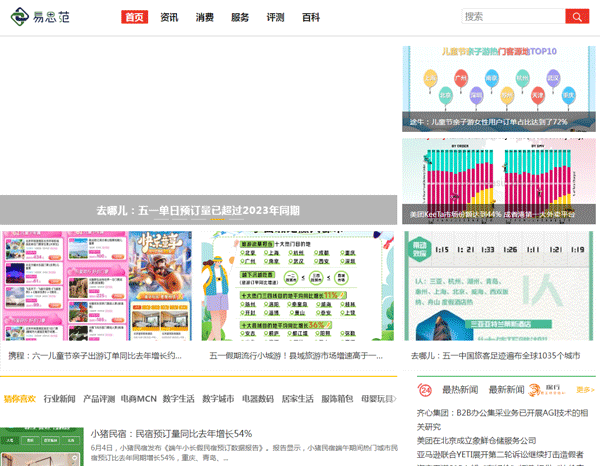Switch to the 最热新闻 tab
Screen dimensions: 600x466
coord(460,390)
